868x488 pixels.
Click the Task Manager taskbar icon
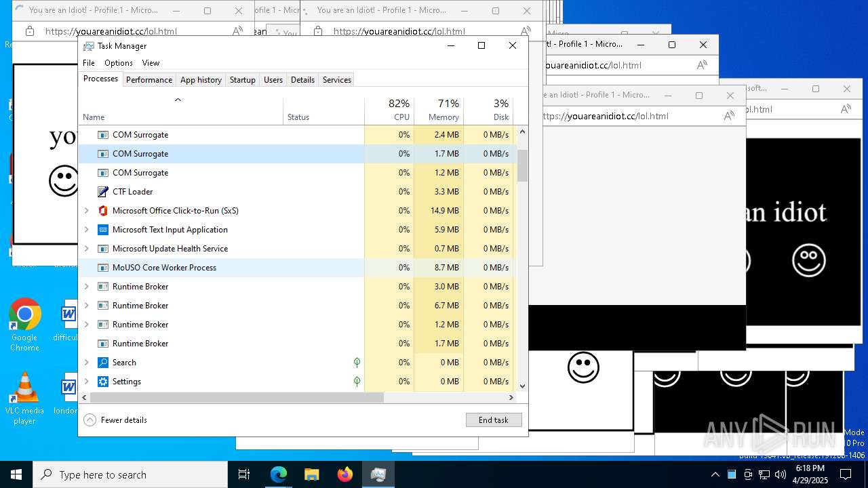point(378,474)
